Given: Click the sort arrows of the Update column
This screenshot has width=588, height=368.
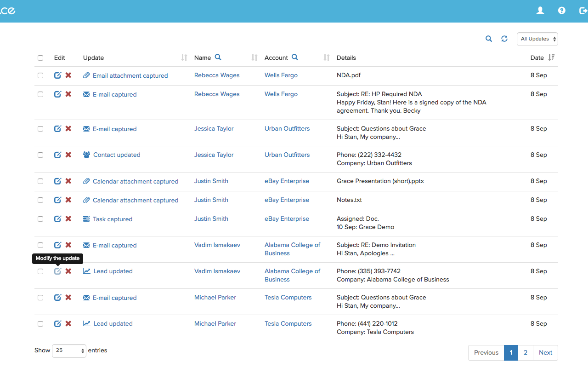Looking at the screenshot, I should [184, 57].
